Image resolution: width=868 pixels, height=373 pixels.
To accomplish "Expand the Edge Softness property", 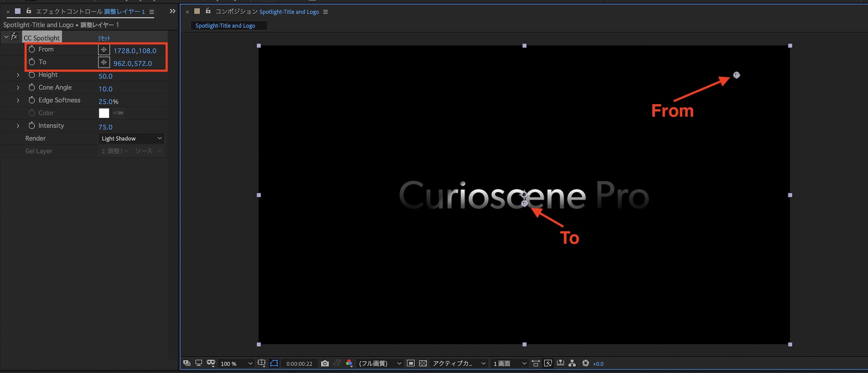I will click(18, 100).
